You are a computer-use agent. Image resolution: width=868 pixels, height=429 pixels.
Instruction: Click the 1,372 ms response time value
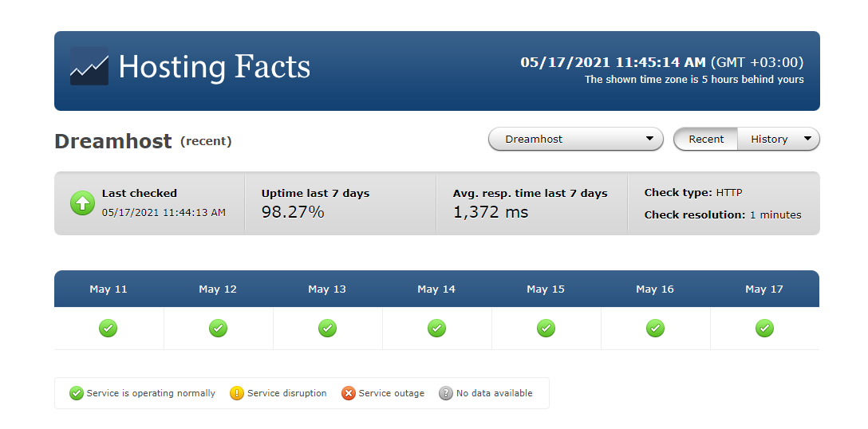[491, 212]
